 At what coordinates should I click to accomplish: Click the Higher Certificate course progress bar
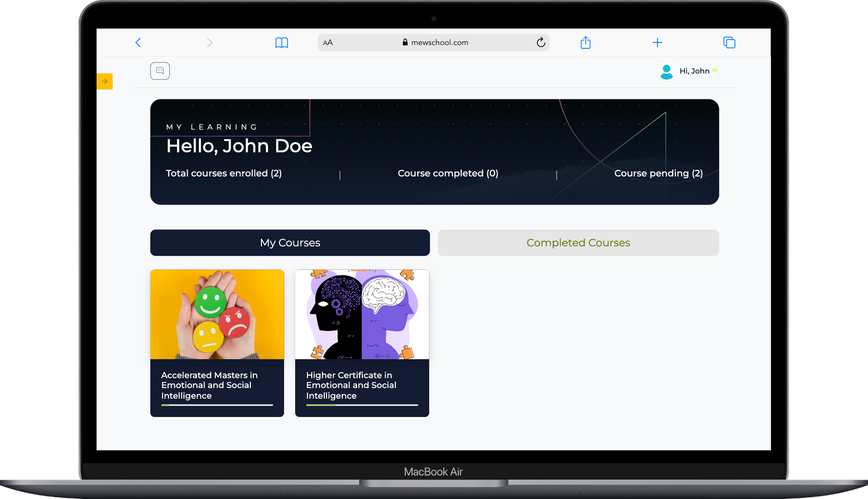pyautogui.click(x=362, y=405)
